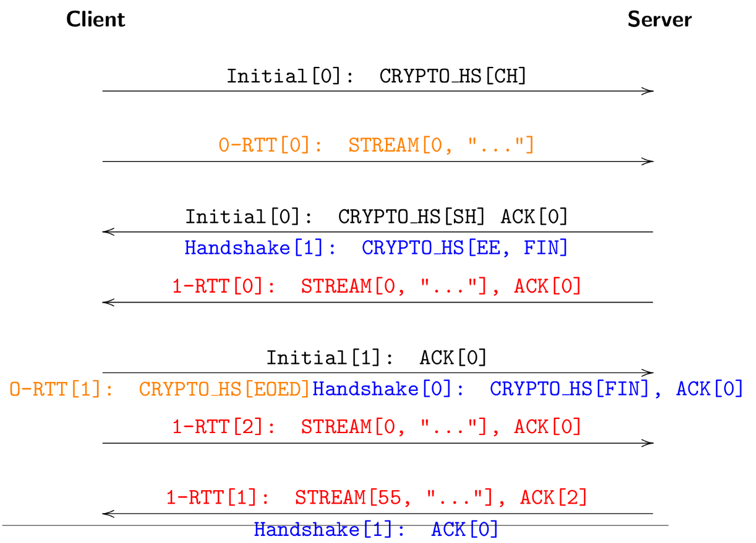The image size is (756, 543).
Task: Click the left arrowhead under 1-RTT[1] message
Action: click(x=109, y=514)
